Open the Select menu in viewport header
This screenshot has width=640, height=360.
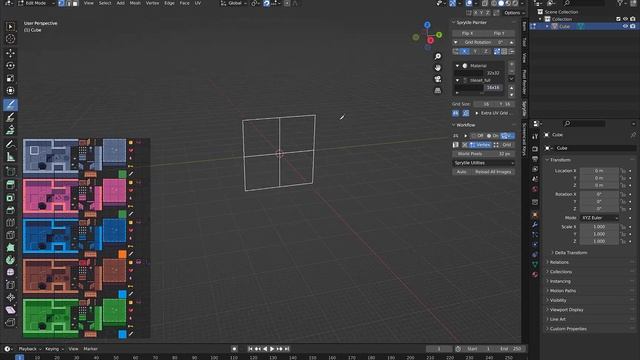(105, 3)
